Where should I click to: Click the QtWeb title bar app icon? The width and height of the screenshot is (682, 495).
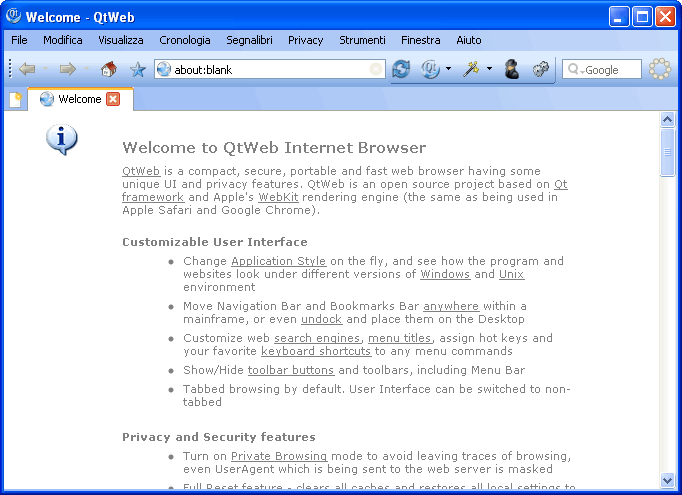pyautogui.click(x=14, y=16)
